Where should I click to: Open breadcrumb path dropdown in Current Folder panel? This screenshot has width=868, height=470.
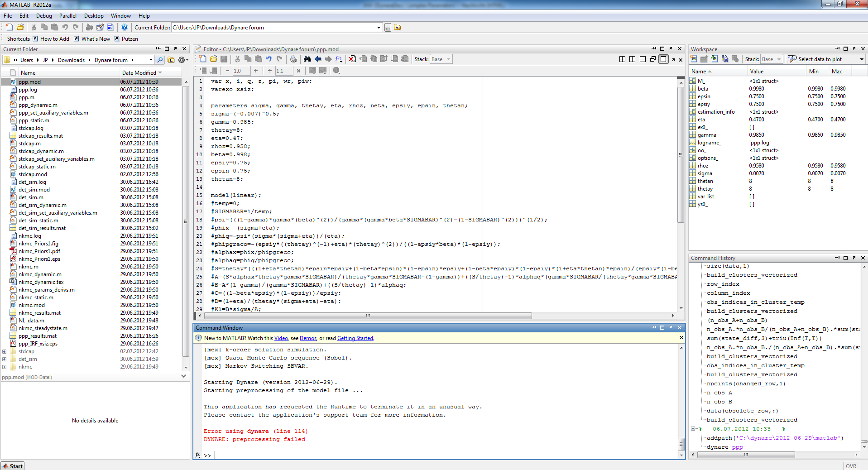151,60
